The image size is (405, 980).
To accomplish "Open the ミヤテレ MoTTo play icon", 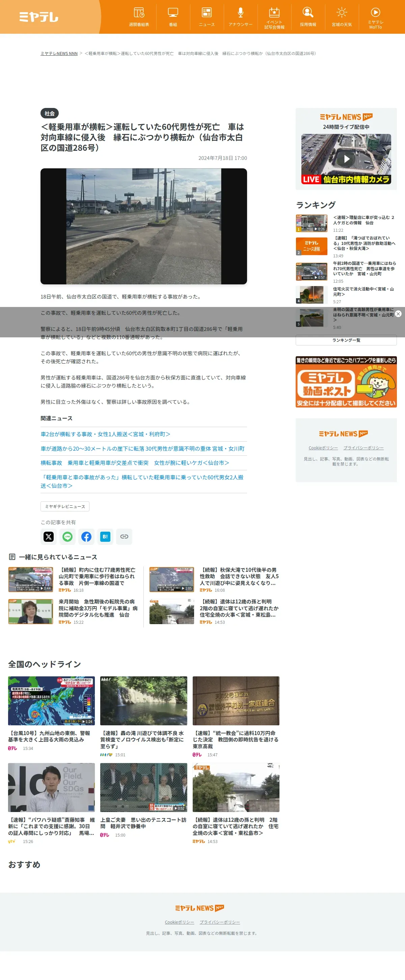I will (375, 18).
